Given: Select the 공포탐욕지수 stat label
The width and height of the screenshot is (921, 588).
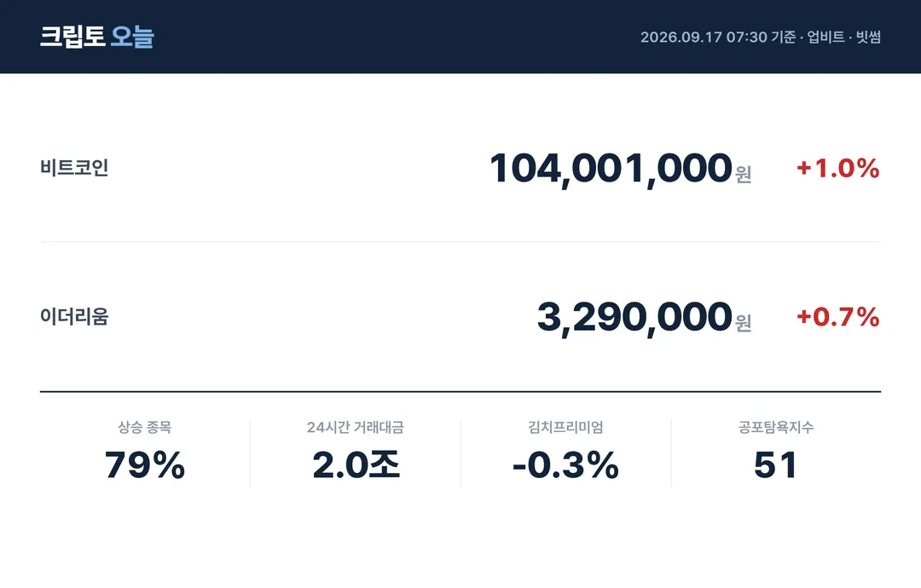Looking at the screenshot, I should click(x=776, y=427).
